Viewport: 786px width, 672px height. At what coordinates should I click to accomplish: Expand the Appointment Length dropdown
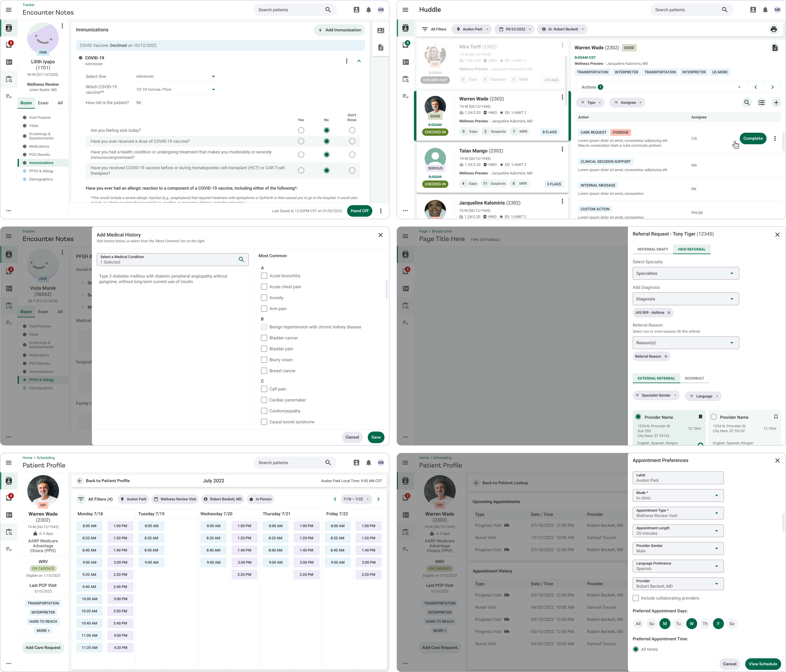677,530
